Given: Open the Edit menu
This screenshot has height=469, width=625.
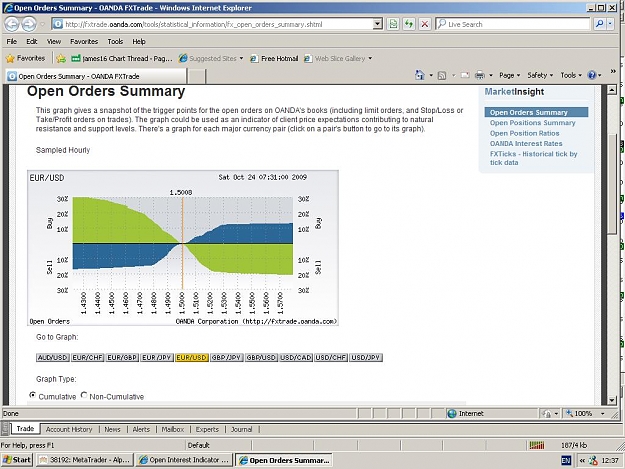Looking at the screenshot, I should 31,41.
